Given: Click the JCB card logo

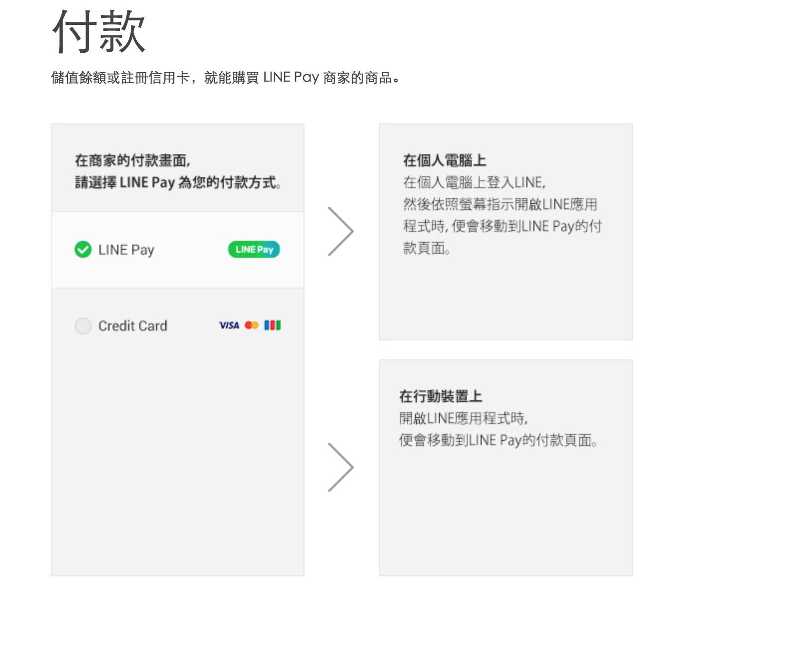Looking at the screenshot, I should point(272,325).
